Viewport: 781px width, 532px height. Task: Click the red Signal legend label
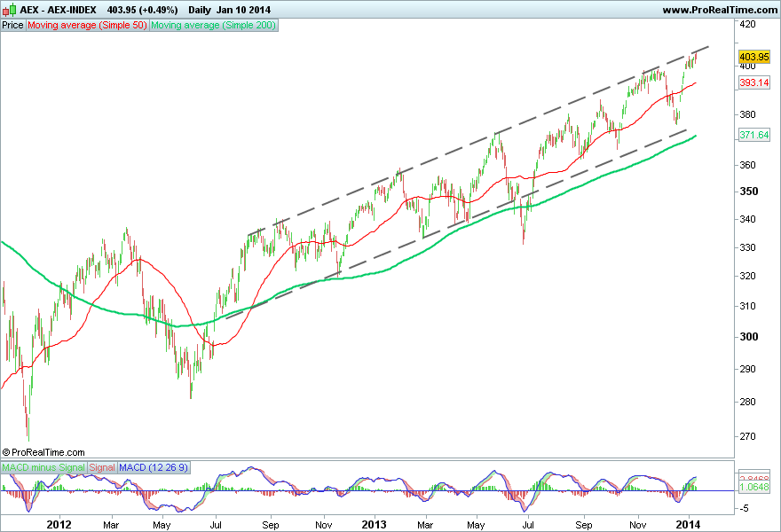click(102, 468)
